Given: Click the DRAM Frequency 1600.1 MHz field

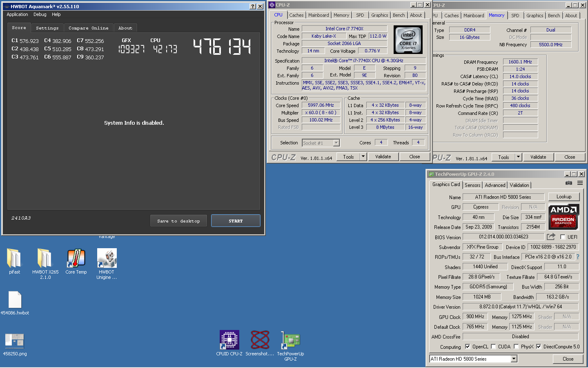Looking at the screenshot, I should point(520,62).
